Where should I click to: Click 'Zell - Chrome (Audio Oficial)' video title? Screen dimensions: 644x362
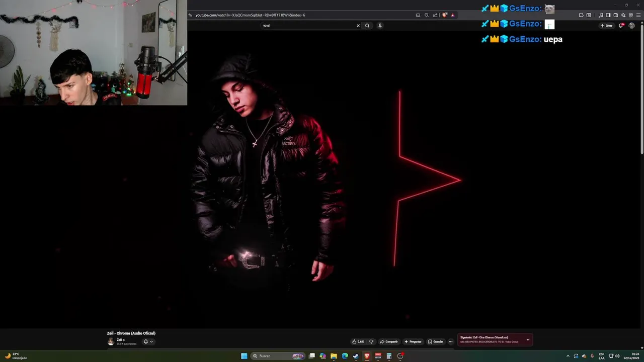point(131,333)
